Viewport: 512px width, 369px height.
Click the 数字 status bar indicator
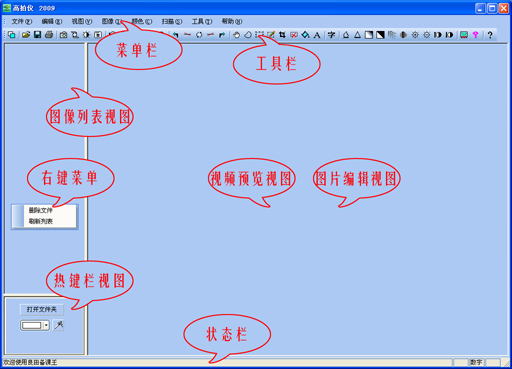coord(476,362)
